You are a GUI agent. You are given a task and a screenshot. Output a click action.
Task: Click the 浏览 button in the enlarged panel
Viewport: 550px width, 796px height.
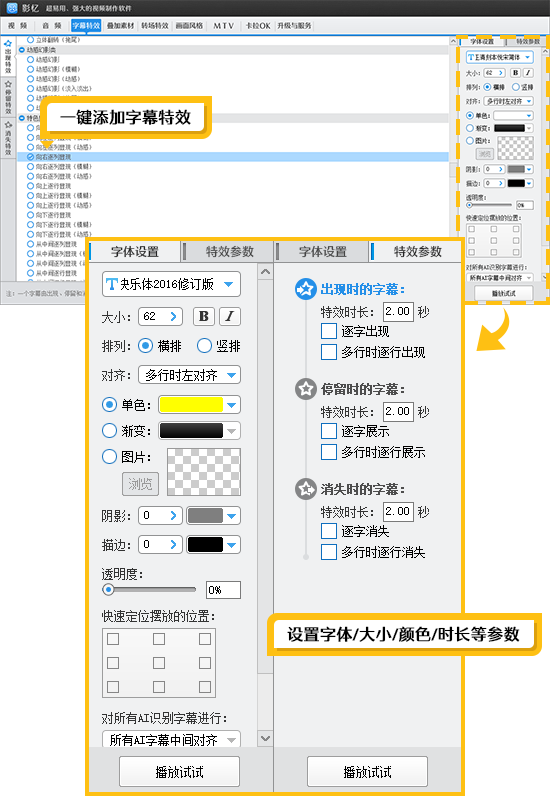pyautogui.click(x=140, y=484)
